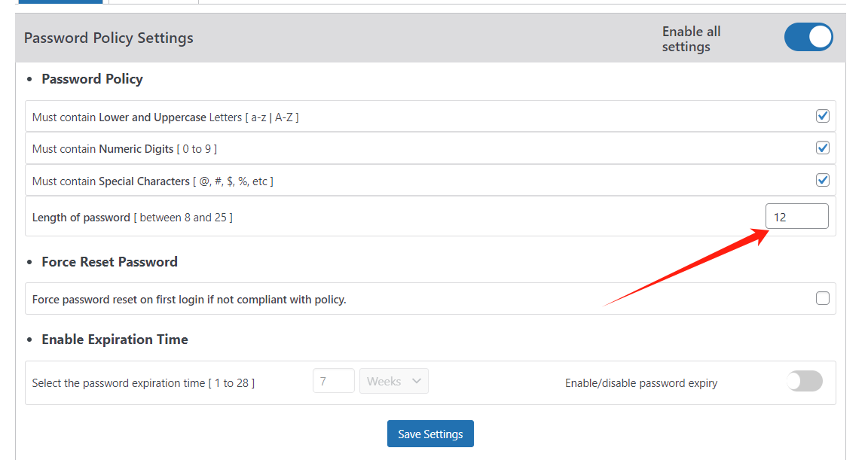Screen dimensions: 868x460
Task: Disable the password expiry toggle
Action: coord(804,381)
